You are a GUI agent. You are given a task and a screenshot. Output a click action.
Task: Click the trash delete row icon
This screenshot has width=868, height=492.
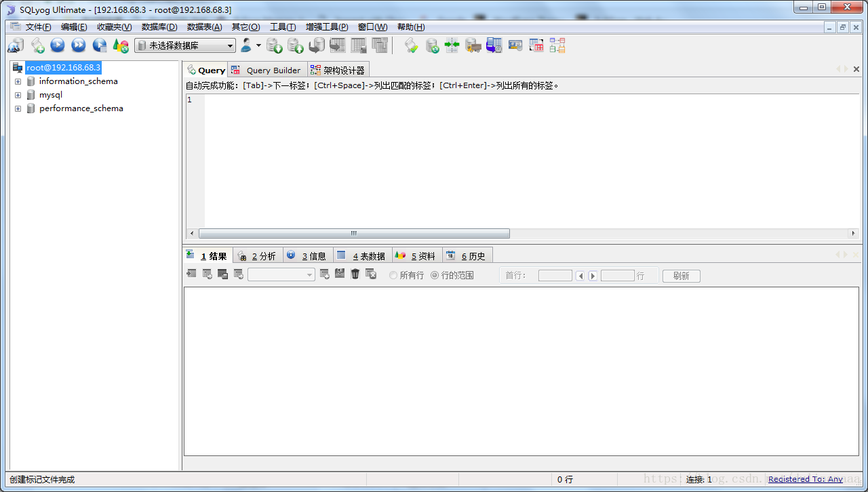point(355,274)
